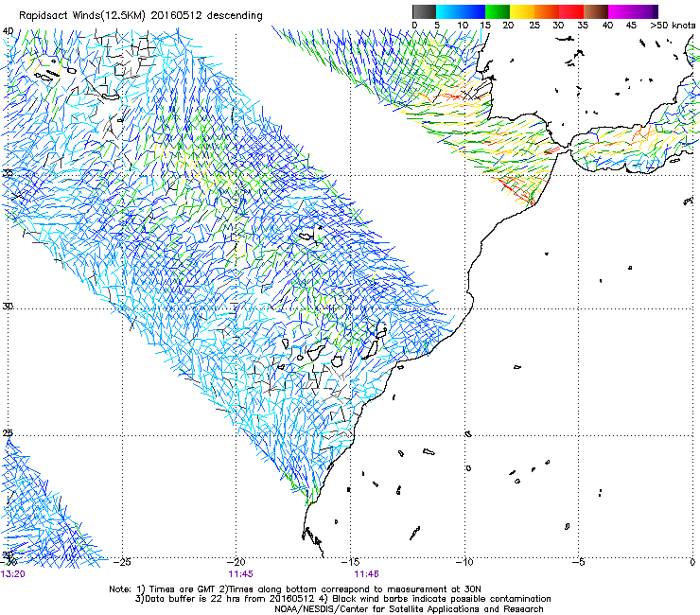Click the purple '11:46' time label
Screen dimensions: 700x615
point(366,574)
